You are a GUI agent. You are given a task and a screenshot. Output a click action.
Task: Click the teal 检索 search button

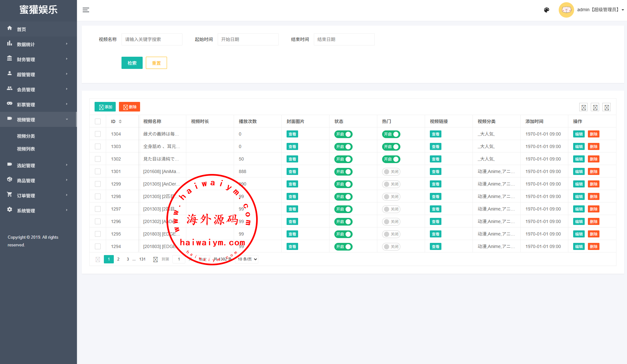tap(132, 63)
